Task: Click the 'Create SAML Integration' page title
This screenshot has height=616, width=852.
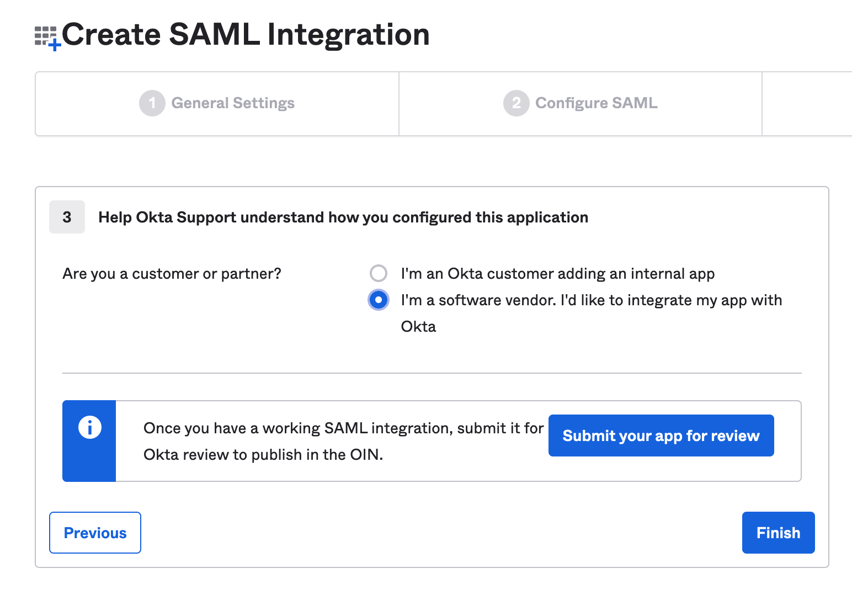Action: pos(246,34)
